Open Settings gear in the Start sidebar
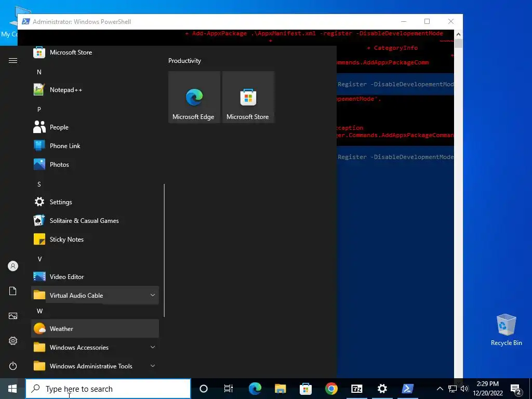This screenshot has height=399, width=532. tap(13, 341)
